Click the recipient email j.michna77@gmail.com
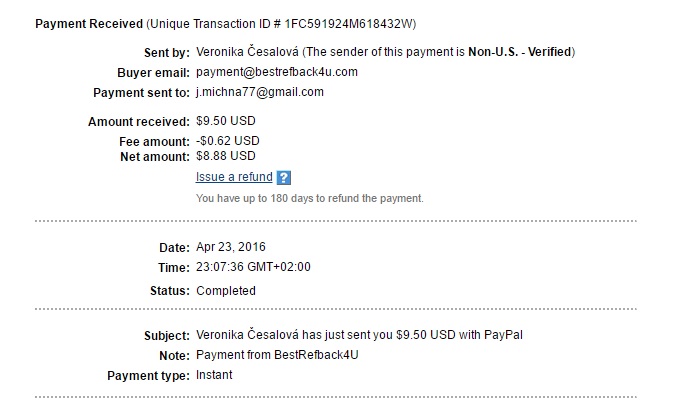The width and height of the screenshot is (696, 411). [260, 92]
